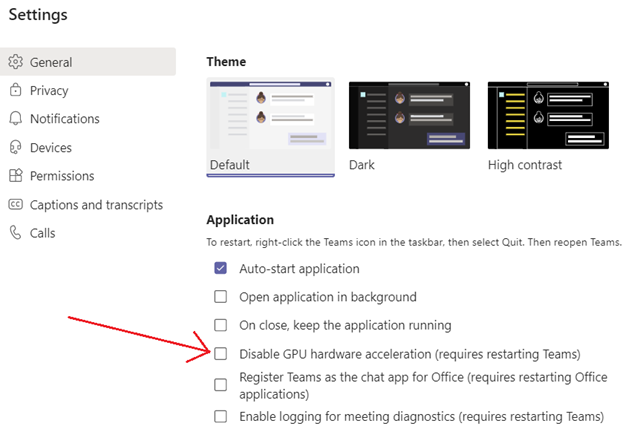Click the Application section heading
This screenshot has height=426, width=623.
240,220
